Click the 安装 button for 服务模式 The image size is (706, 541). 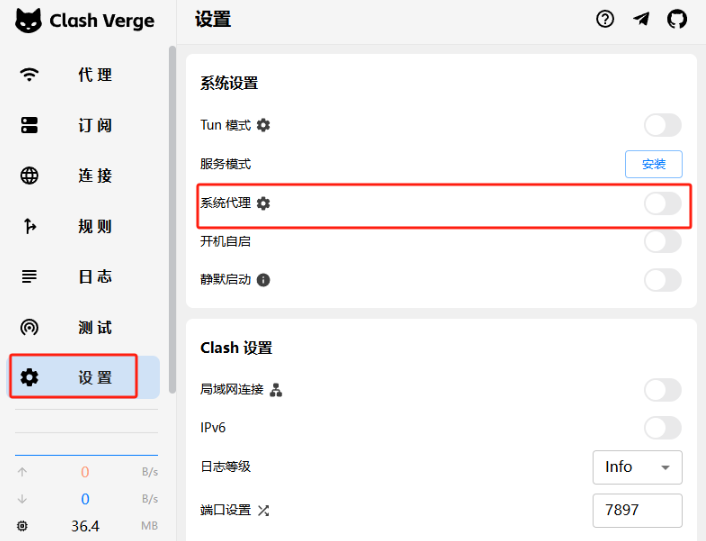[653, 164]
